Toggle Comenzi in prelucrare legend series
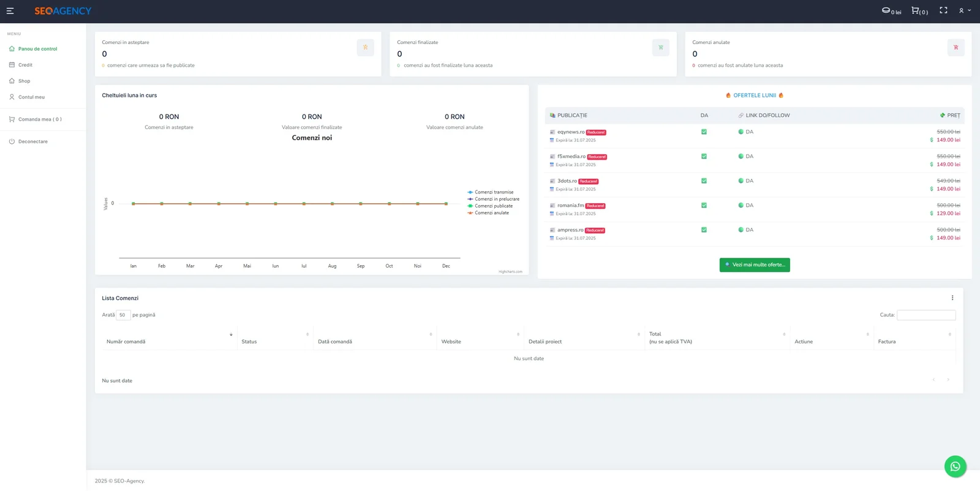Screen dimensions: 980x491 [x=493, y=199]
